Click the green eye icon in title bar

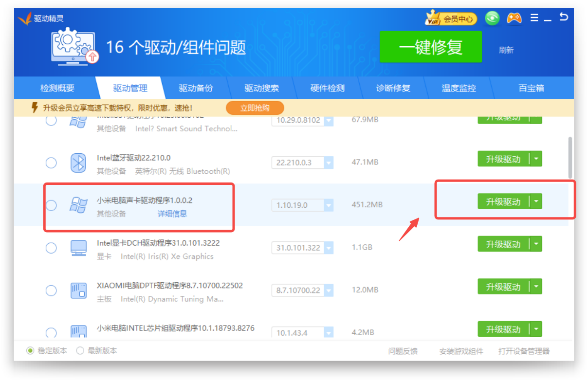tap(492, 18)
